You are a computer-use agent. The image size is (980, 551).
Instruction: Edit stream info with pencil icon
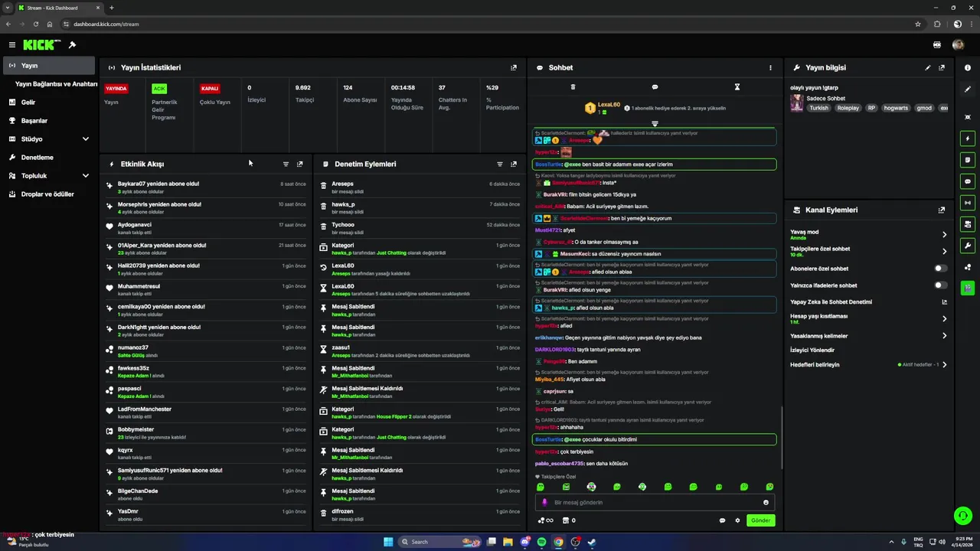(928, 67)
